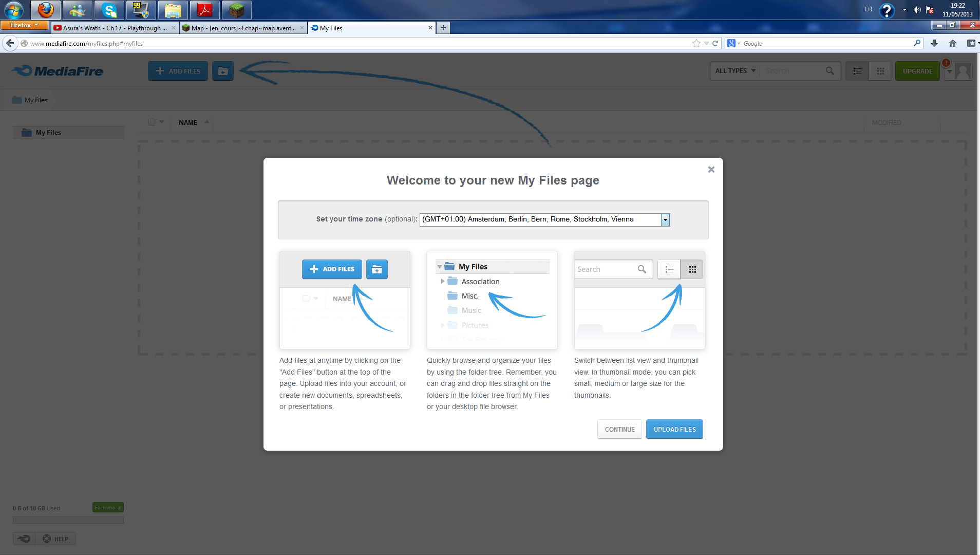Close the welcome dialog with the X
This screenshot has height=555, width=980.
click(x=711, y=170)
